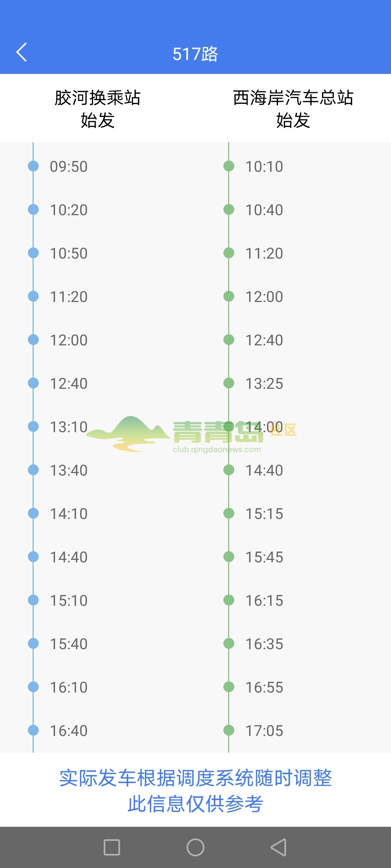Tap the 14:10 blue timeline dot
The image size is (391, 868).
33,513
